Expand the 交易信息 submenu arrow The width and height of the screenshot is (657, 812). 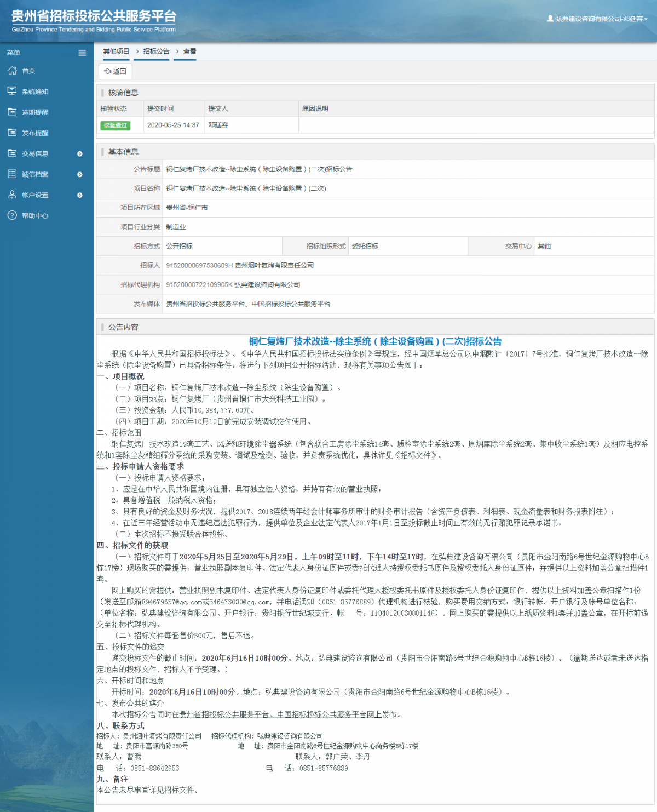(x=80, y=154)
